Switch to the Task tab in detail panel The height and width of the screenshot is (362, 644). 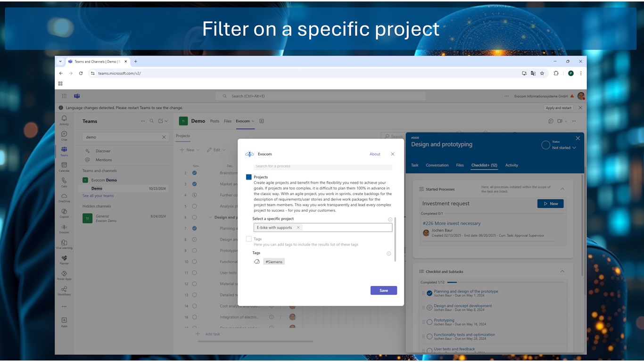[415, 165]
